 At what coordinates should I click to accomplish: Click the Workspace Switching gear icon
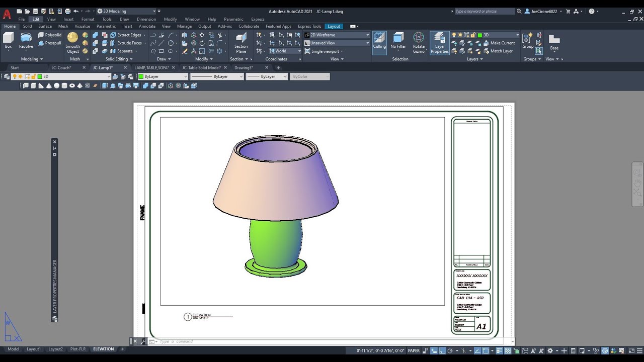click(x=550, y=351)
